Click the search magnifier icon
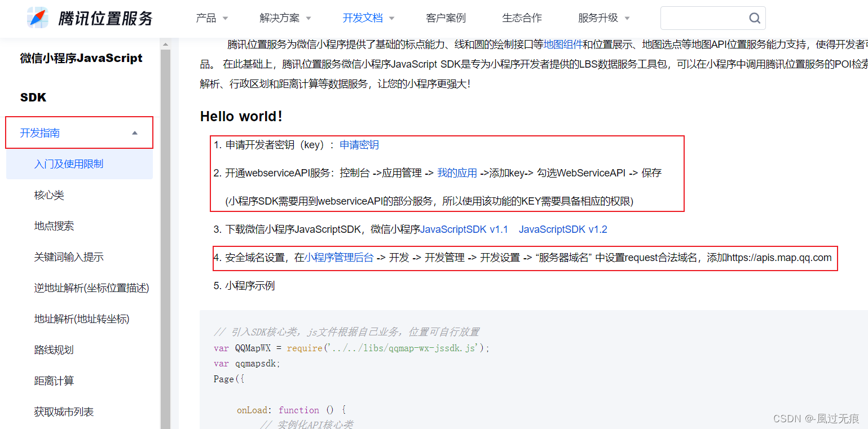868x429 pixels. coord(754,18)
